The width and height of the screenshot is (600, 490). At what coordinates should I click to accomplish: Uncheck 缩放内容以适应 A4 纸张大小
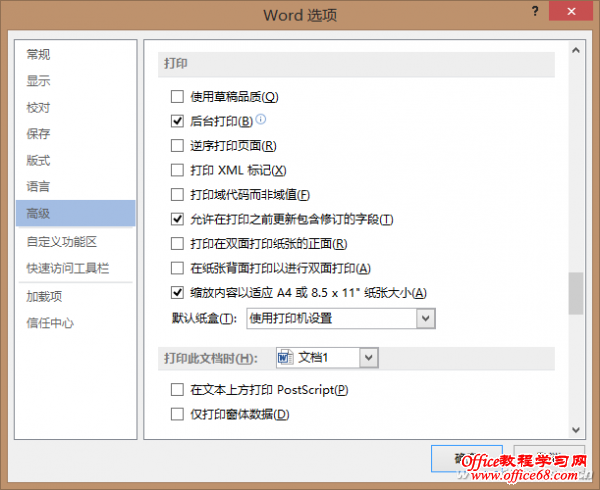pyautogui.click(x=177, y=293)
